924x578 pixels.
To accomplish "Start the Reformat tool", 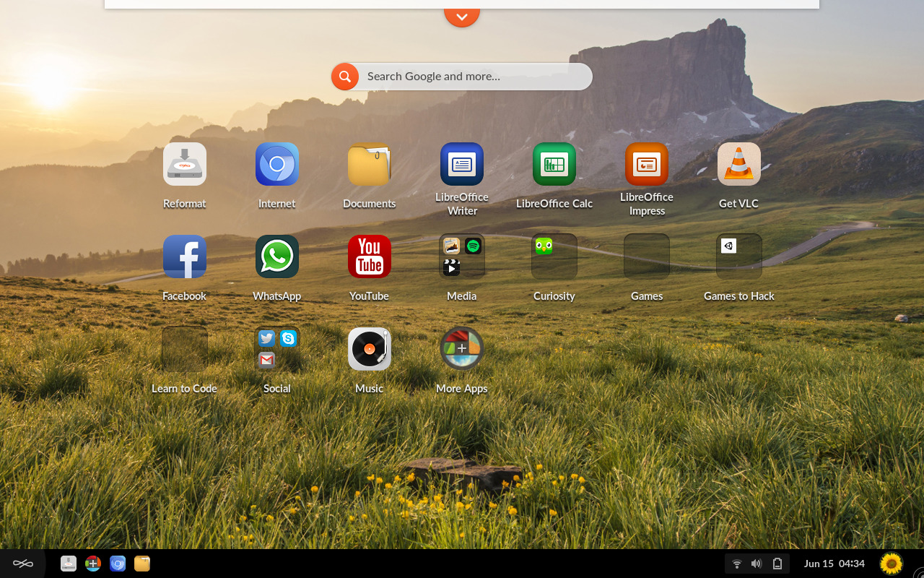I will [185, 164].
